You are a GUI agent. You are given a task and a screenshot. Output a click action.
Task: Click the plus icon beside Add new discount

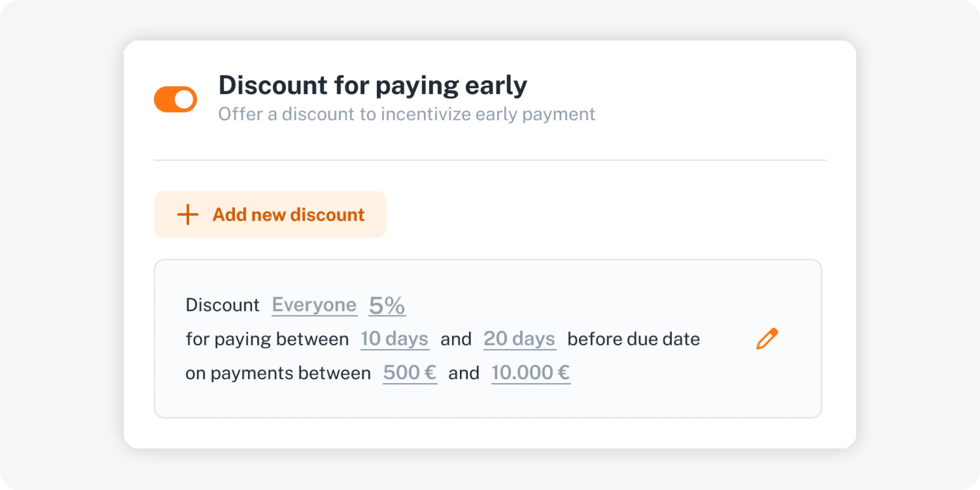tap(188, 215)
